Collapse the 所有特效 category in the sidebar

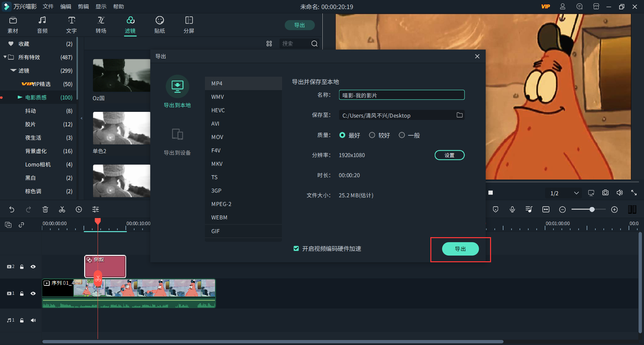click(5, 57)
